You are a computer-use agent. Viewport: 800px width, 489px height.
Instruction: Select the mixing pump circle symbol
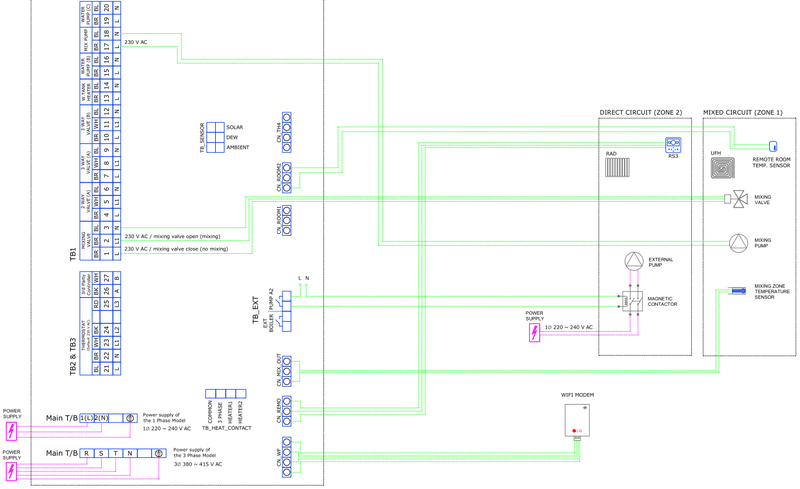coord(738,243)
